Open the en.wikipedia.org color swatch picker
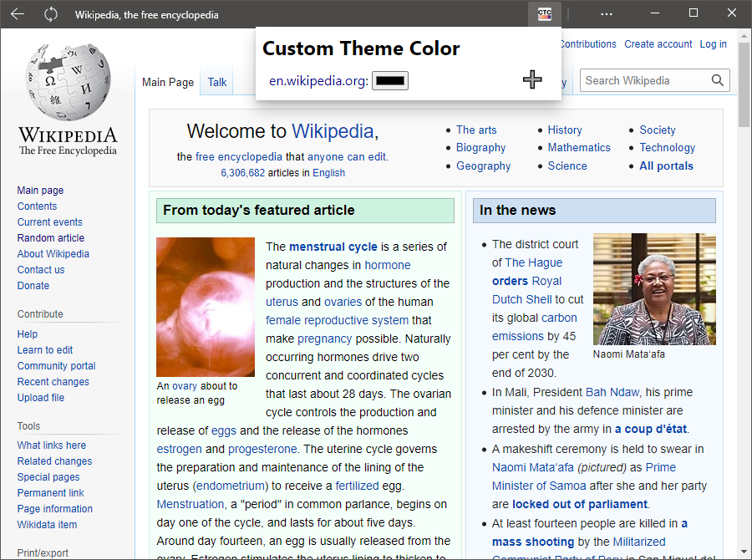The image size is (752, 560). [x=389, y=81]
